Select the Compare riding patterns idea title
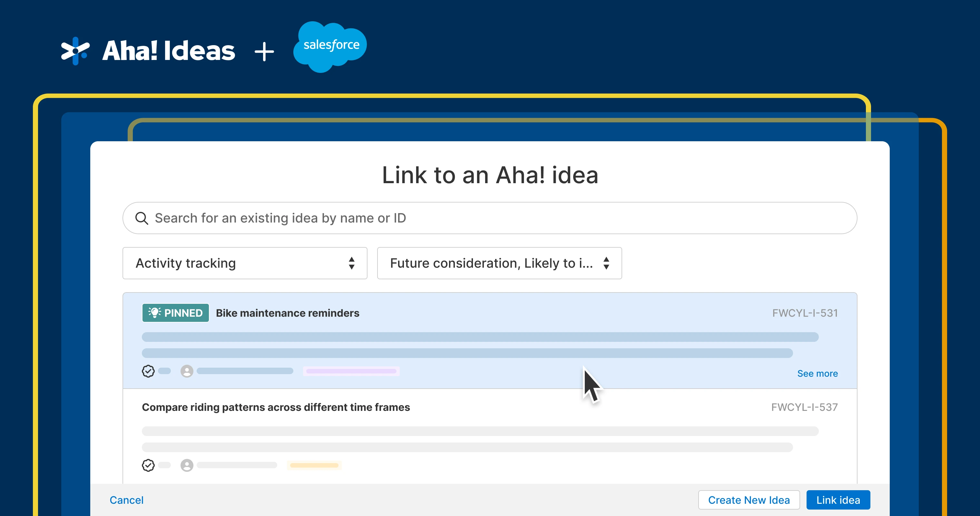980x516 pixels. coord(276,407)
